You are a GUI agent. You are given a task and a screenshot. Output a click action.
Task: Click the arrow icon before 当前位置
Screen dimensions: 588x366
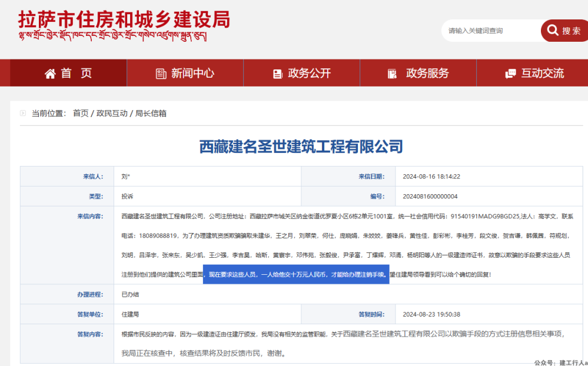click(x=22, y=114)
